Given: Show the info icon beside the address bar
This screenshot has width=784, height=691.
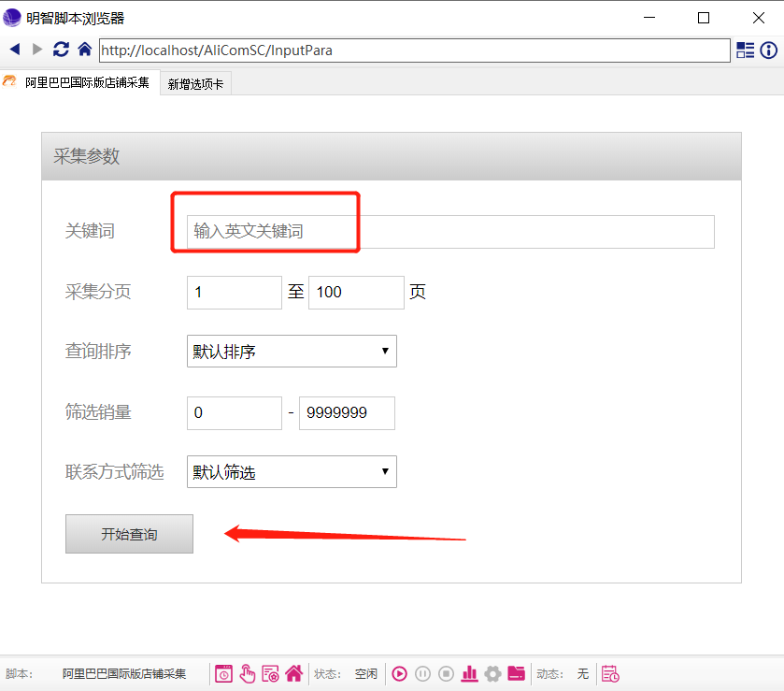Looking at the screenshot, I should [768, 50].
